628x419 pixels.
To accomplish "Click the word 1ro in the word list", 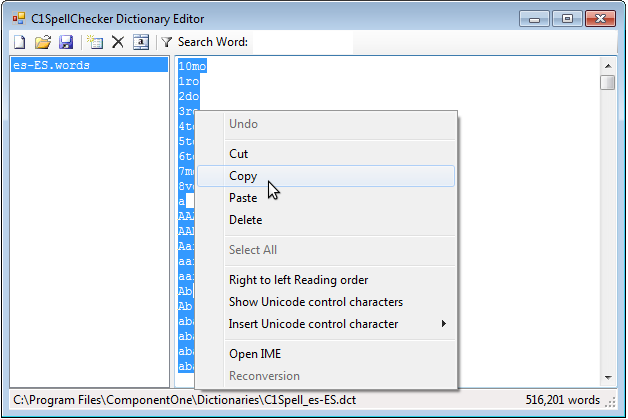I will coord(189,81).
